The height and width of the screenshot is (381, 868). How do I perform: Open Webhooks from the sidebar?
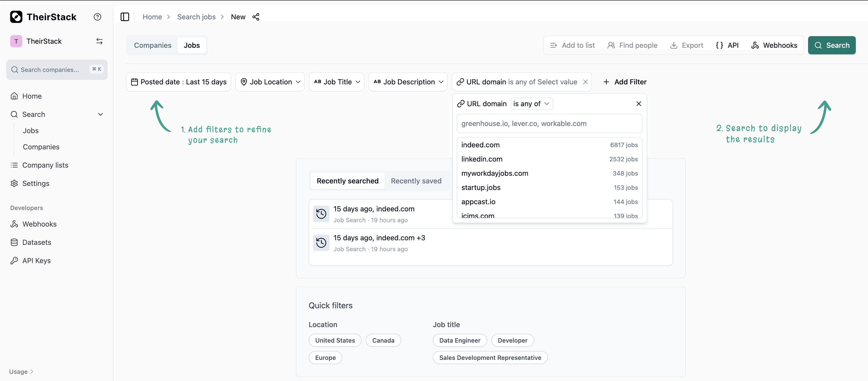(x=39, y=224)
